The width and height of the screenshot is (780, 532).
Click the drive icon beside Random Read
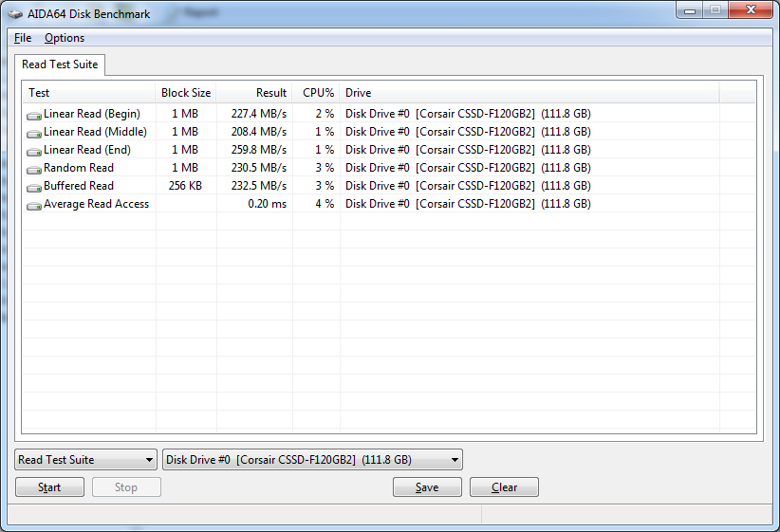(x=34, y=169)
